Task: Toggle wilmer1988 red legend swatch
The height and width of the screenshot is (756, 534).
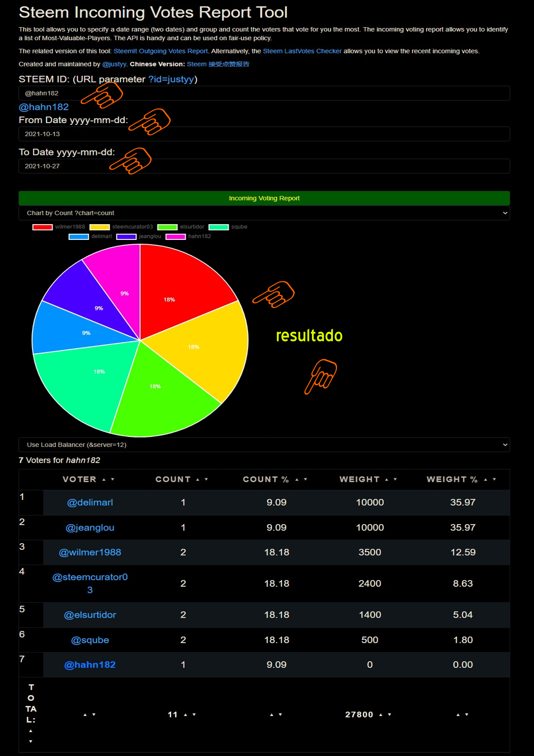Action: click(42, 227)
